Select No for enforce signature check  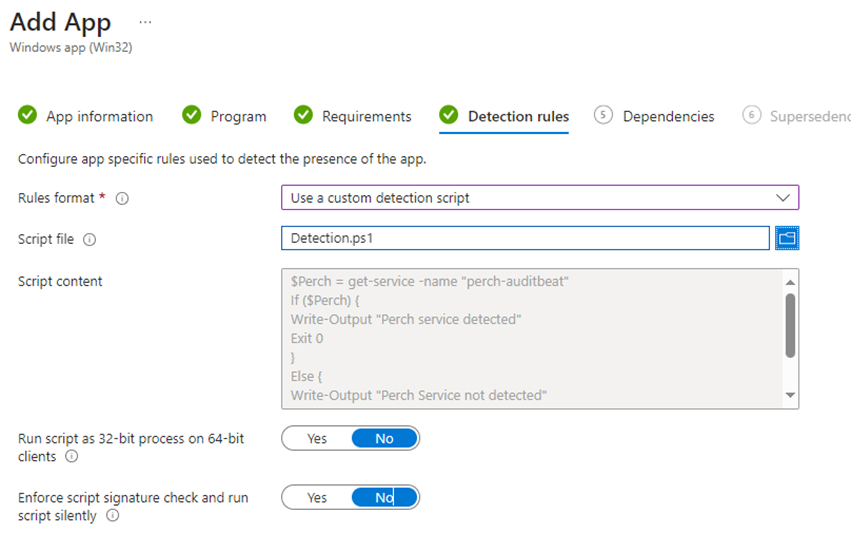[384, 498]
